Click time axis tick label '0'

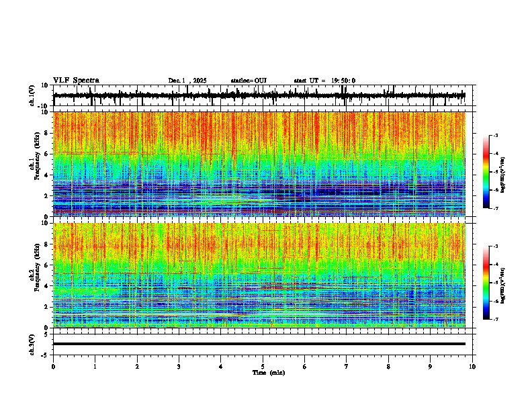click(53, 367)
